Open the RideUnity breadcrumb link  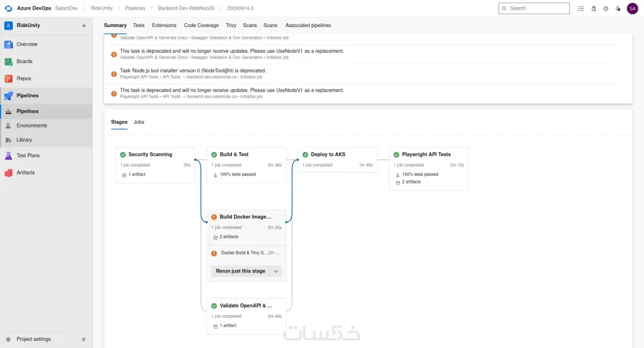click(102, 8)
